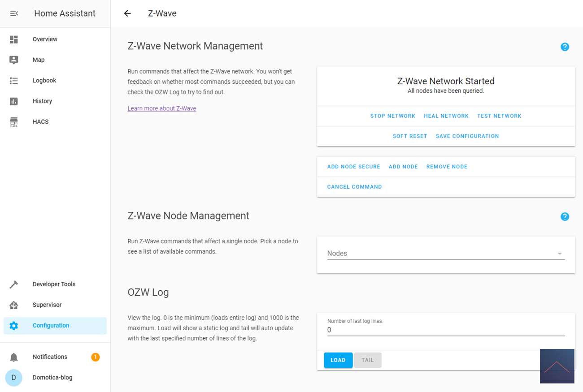This screenshot has height=392, width=583.
Task: Click the back arrow beside Z-Wave title
Action: point(127,13)
